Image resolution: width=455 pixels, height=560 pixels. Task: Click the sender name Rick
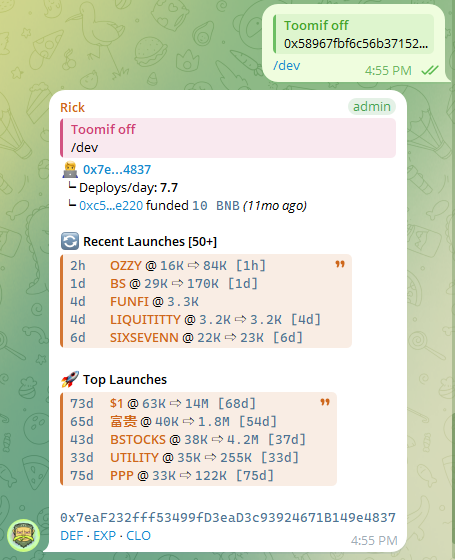click(x=72, y=108)
